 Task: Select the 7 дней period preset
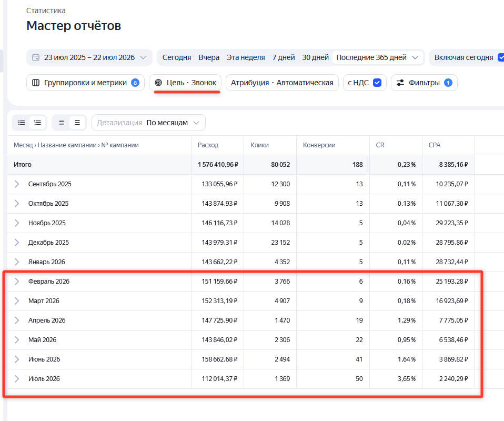click(x=284, y=57)
